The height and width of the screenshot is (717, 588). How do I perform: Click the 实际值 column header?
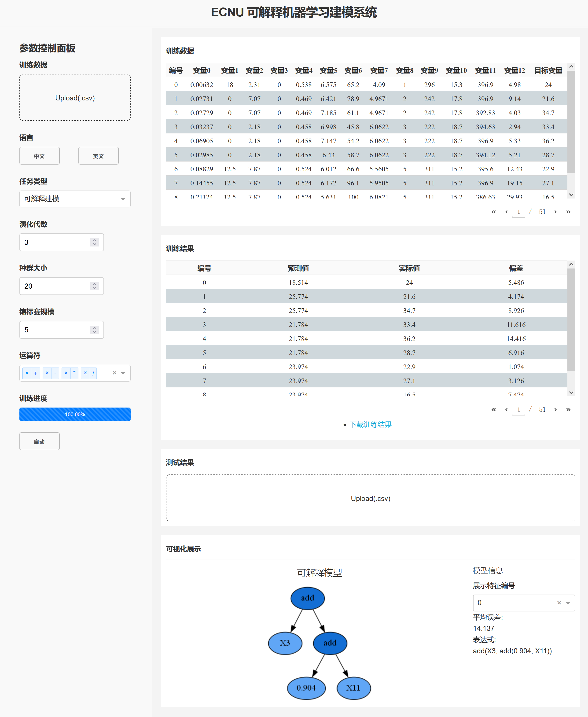coord(409,268)
